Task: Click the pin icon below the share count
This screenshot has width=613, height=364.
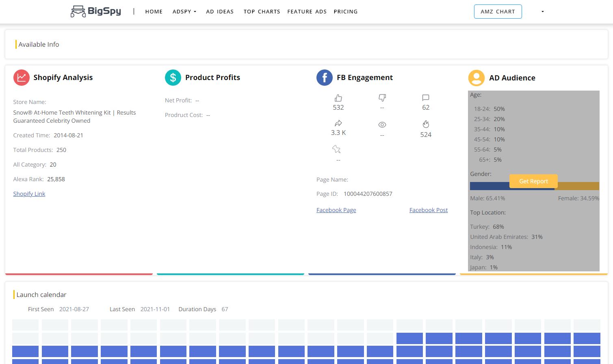Action: click(x=337, y=149)
